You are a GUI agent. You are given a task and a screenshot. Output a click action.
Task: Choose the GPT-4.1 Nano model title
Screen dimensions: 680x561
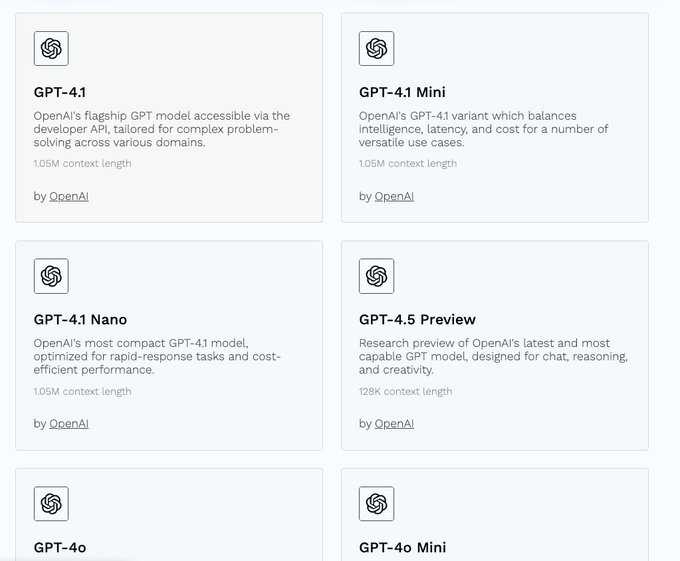pos(80,320)
